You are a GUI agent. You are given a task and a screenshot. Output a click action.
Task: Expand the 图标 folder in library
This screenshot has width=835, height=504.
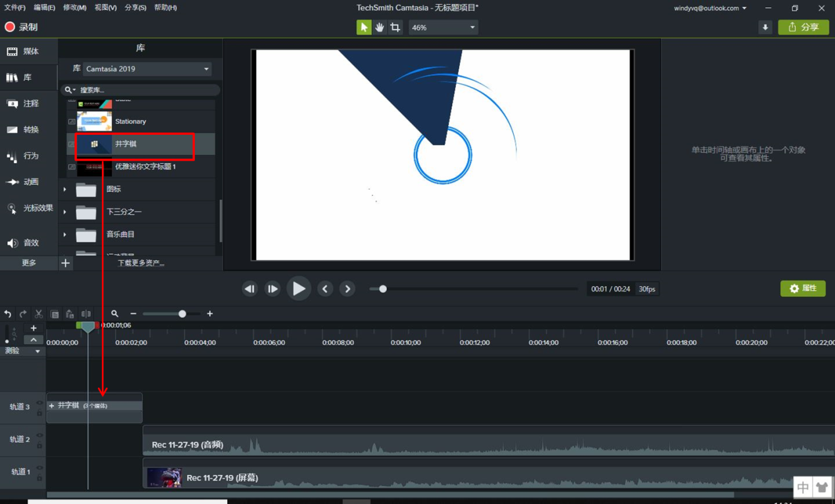pos(64,189)
